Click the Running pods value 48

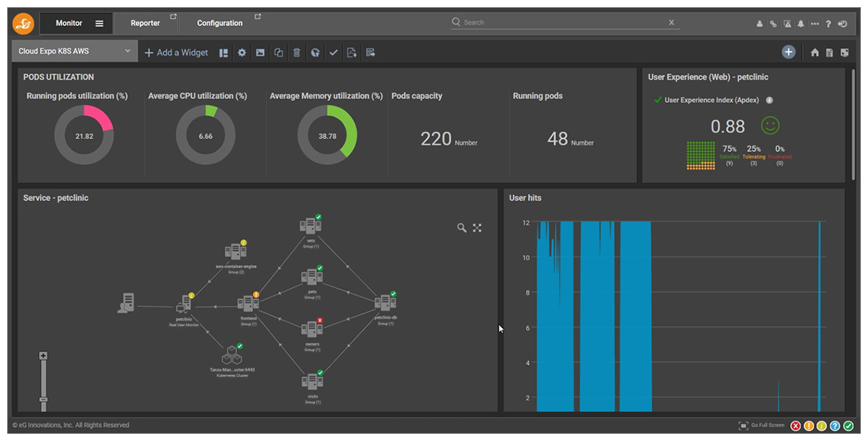(558, 139)
